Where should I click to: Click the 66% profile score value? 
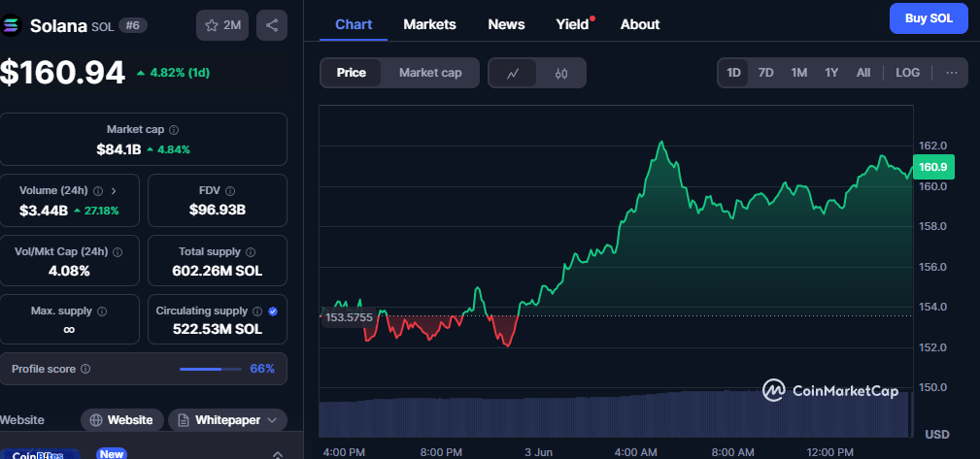click(262, 369)
